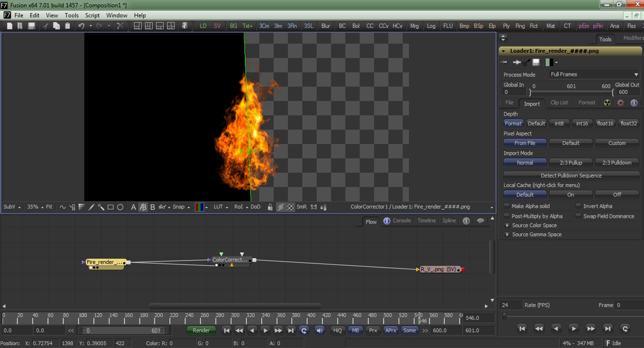Click the lock icon in viewer toolbar
Viewport: 644px width, 348px height.
[270, 207]
